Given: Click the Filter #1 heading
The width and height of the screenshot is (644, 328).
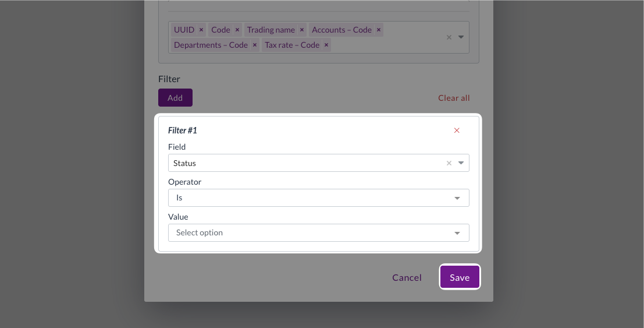Looking at the screenshot, I should tap(183, 131).
